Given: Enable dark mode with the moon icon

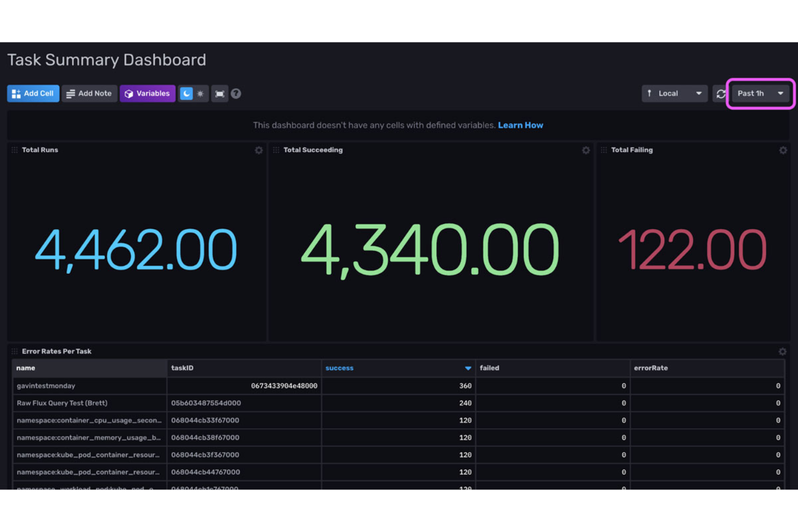Looking at the screenshot, I should tap(186, 93).
